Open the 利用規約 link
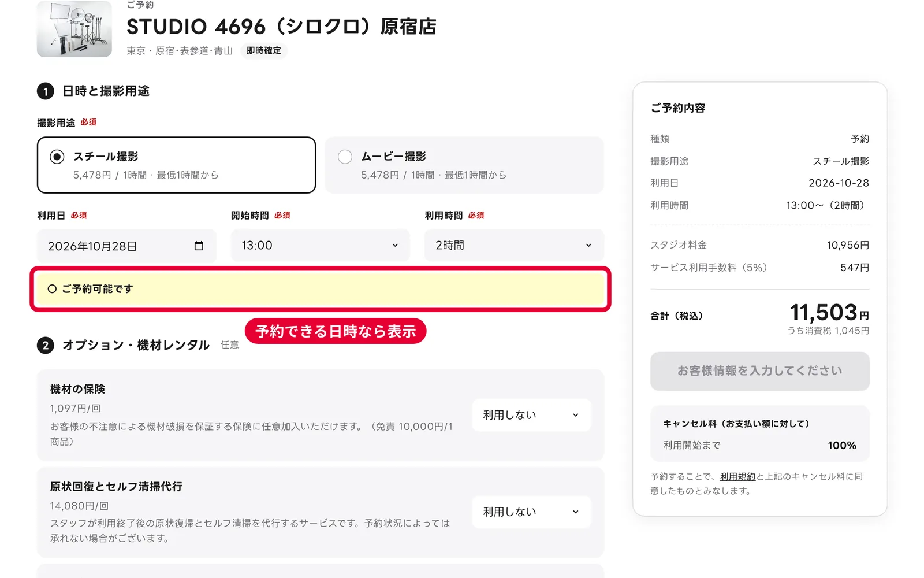Screen dimensions: 924x578 click(737, 477)
